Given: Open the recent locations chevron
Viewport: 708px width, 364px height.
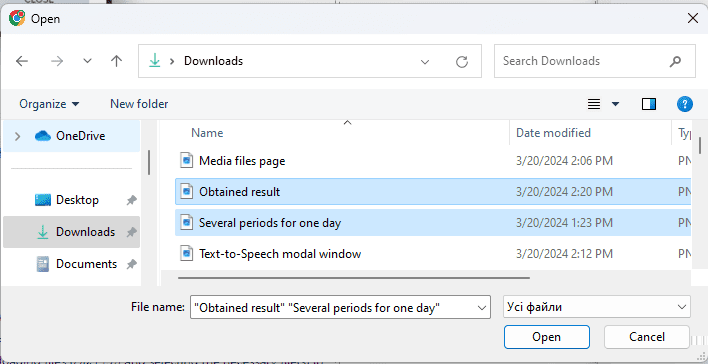Looking at the screenshot, I should coord(88,61).
